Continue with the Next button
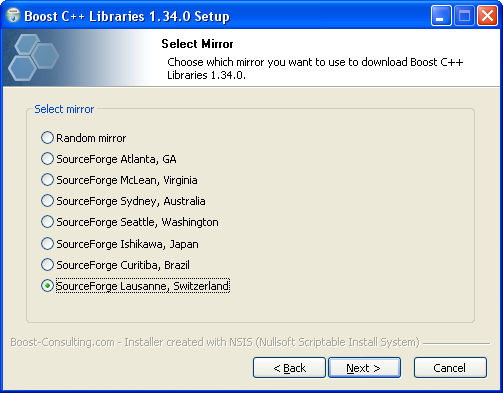 point(364,367)
